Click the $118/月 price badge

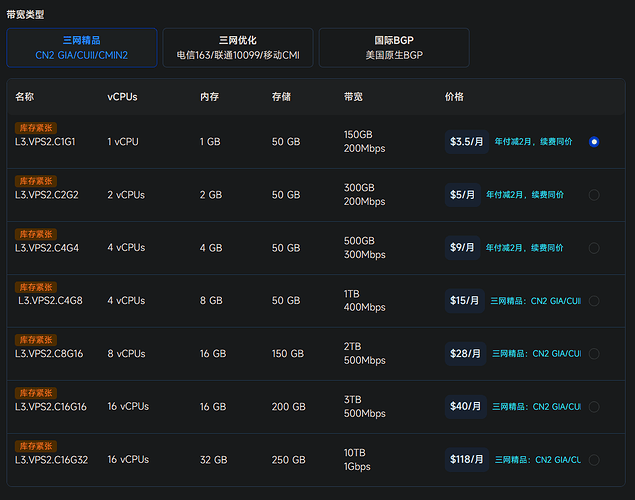(x=467, y=460)
